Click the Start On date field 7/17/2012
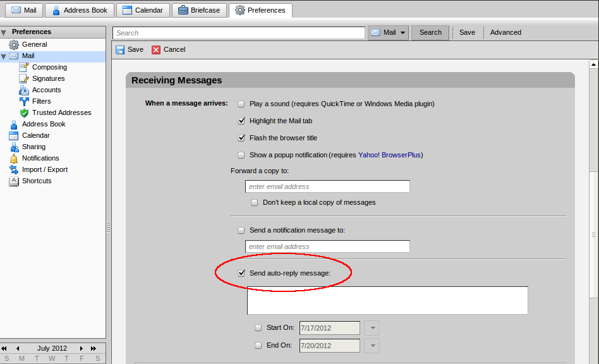Viewport: 599px width, 364px height. click(330, 328)
